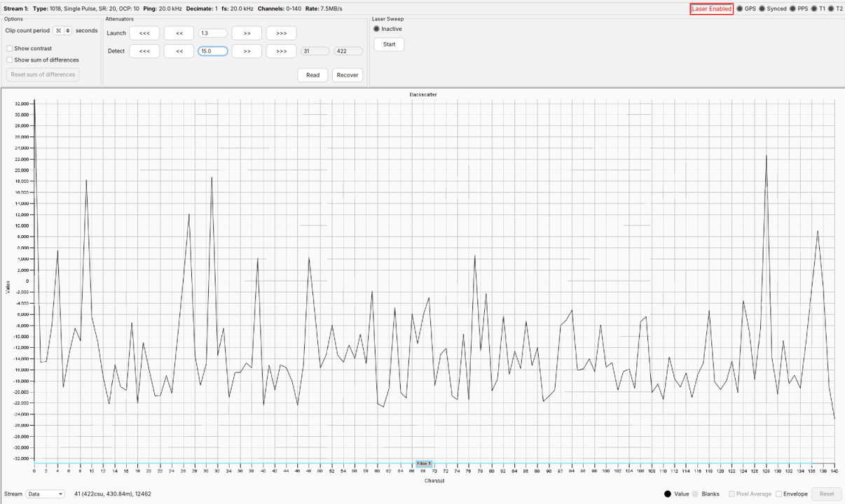Enable the Show contrast checkbox
Screen dimensions: 845x504
(x=10, y=49)
